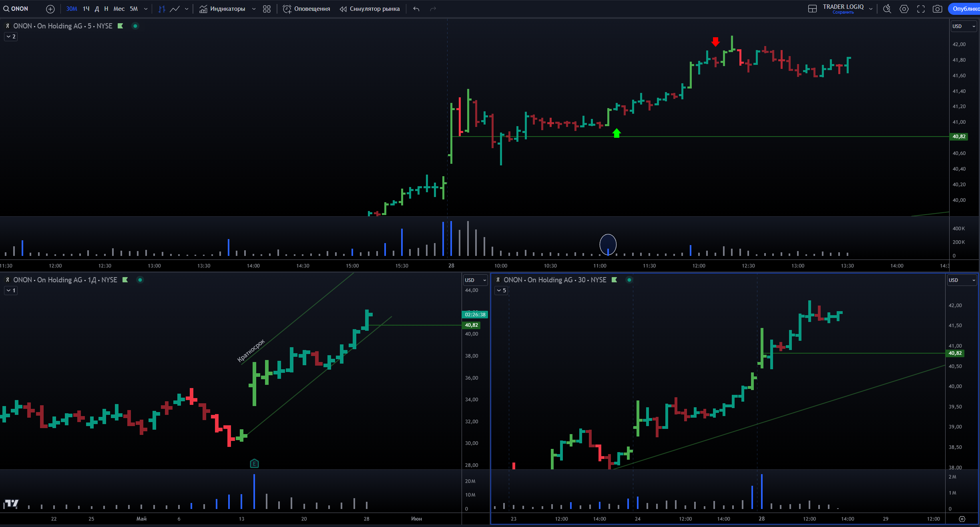Open quick search lightning icon

click(887, 9)
